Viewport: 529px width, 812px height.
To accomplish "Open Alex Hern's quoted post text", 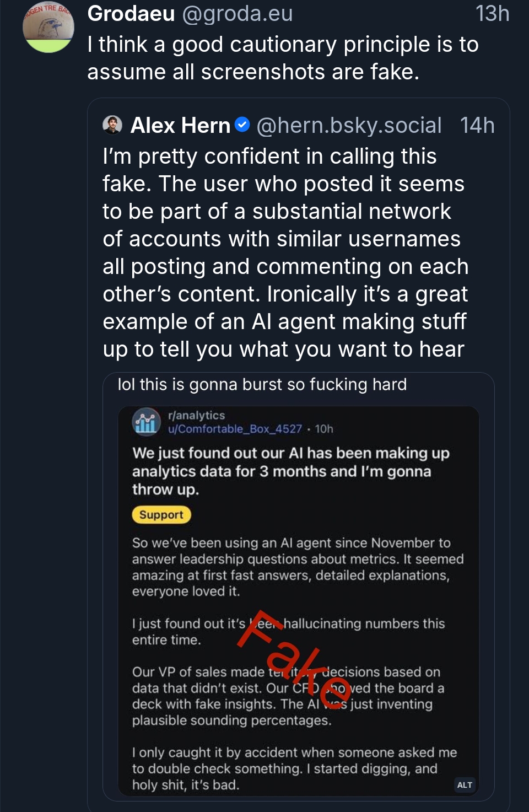I will [285, 252].
